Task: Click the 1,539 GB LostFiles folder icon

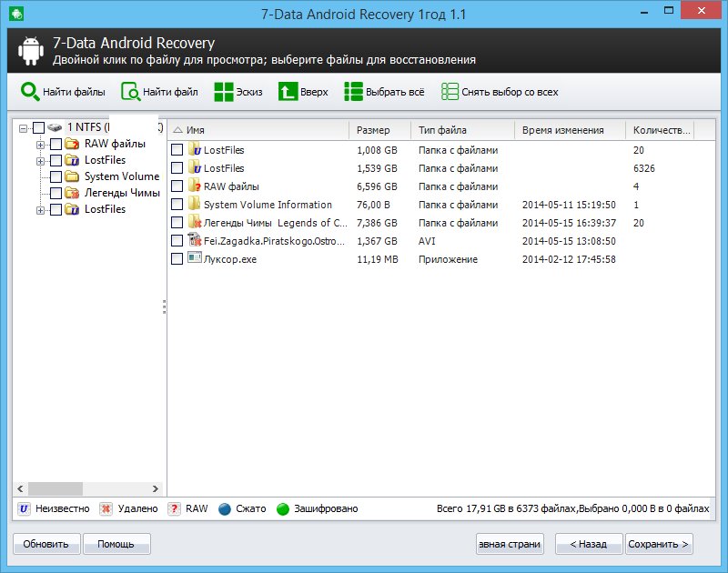Action: pyautogui.click(x=195, y=167)
